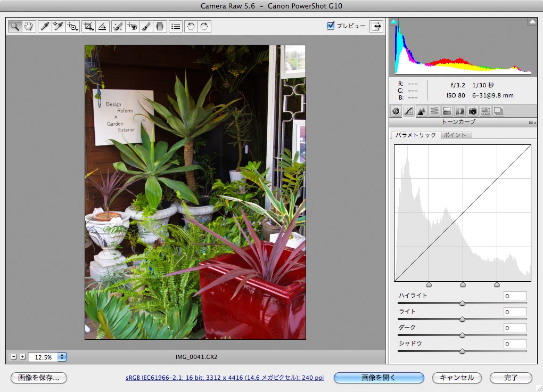543x392 pixels.
Task: Select the Spot Removal tool
Action: 118,26
